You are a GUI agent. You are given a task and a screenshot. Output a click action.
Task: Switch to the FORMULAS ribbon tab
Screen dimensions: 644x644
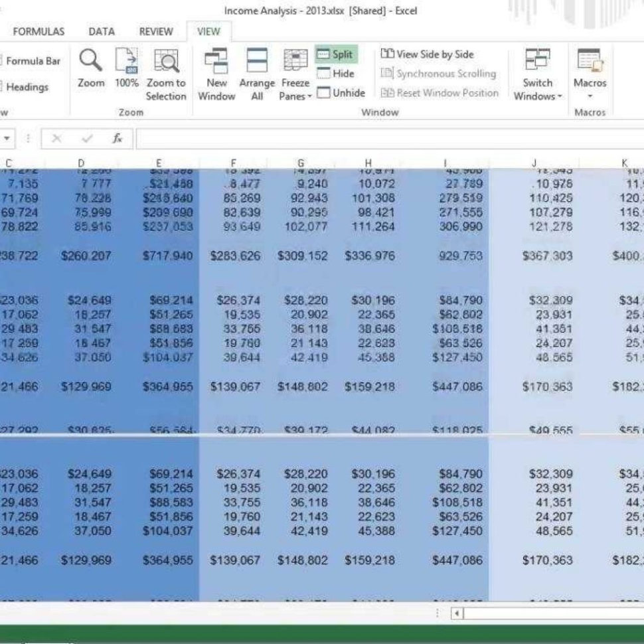(x=38, y=31)
